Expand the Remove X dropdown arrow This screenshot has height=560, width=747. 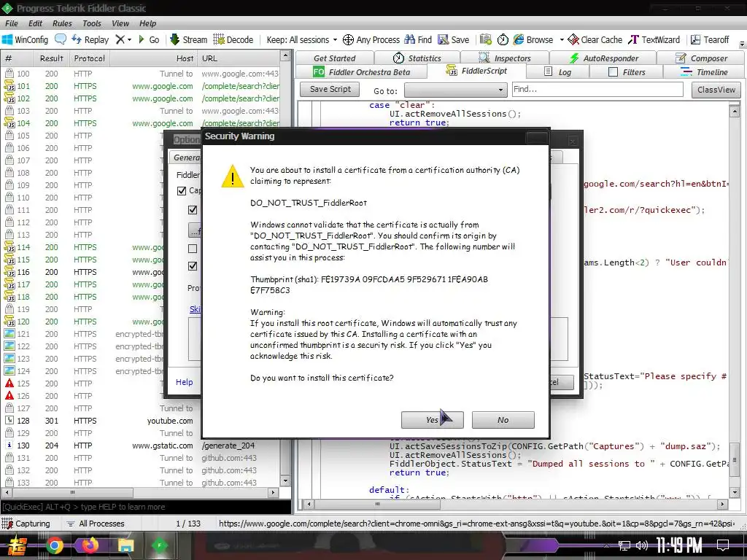[129, 40]
